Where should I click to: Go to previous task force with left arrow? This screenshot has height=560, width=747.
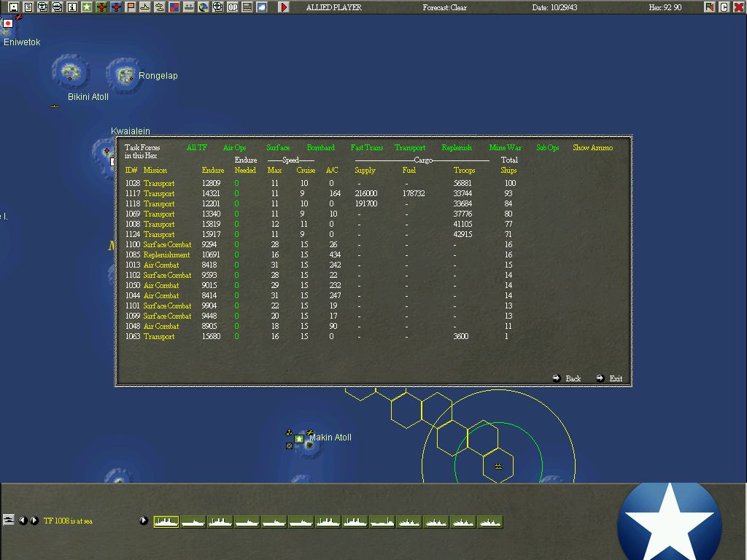point(23,521)
